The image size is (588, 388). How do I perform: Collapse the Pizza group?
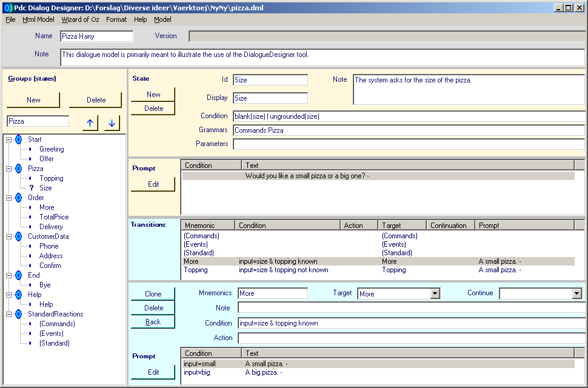click(x=8, y=169)
